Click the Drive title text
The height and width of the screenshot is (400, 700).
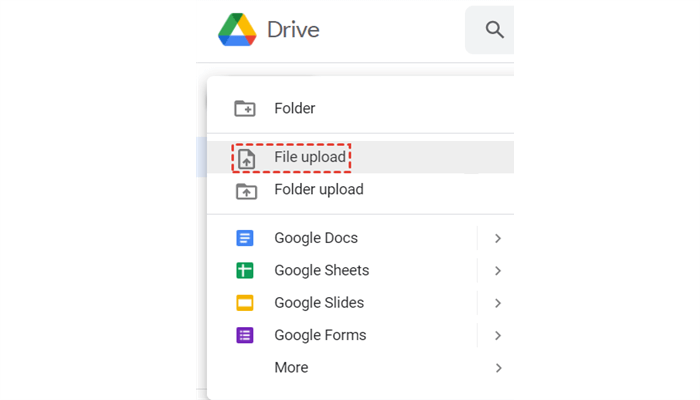point(293,30)
